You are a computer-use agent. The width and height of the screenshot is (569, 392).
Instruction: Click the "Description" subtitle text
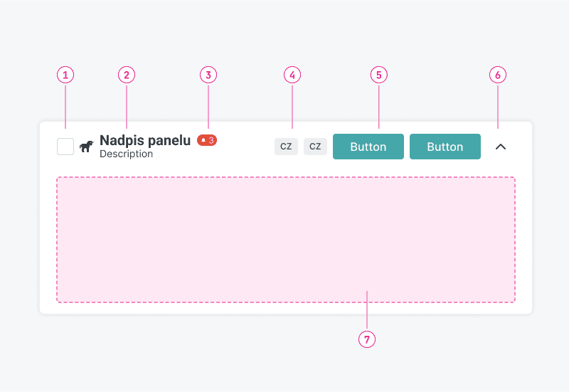pyautogui.click(x=126, y=154)
